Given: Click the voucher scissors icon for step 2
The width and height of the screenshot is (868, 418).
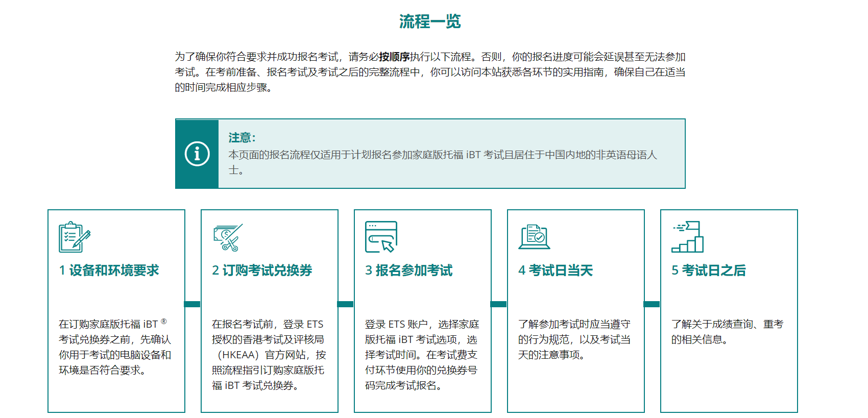Looking at the screenshot, I should (228, 238).
